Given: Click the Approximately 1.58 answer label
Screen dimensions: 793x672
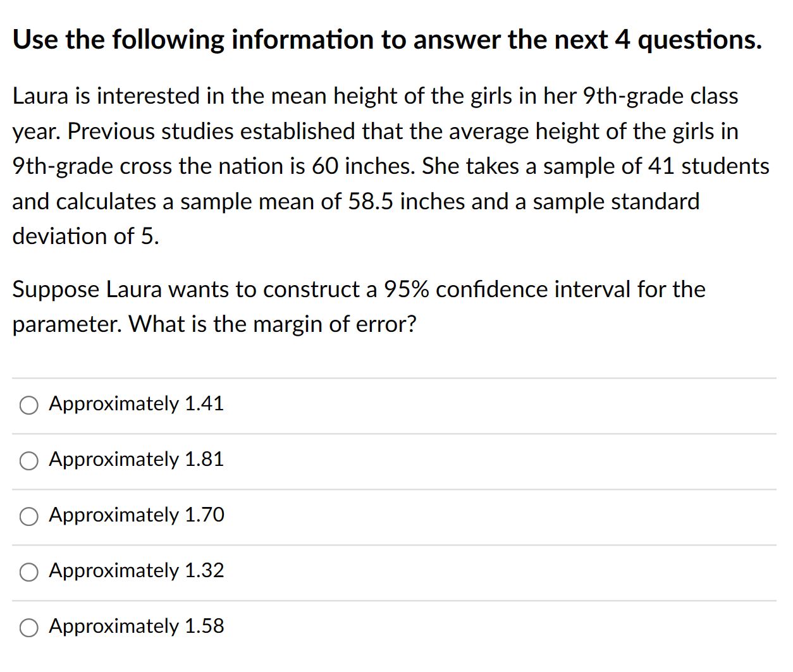Looking at the screenshot, I should click(136, 626).
